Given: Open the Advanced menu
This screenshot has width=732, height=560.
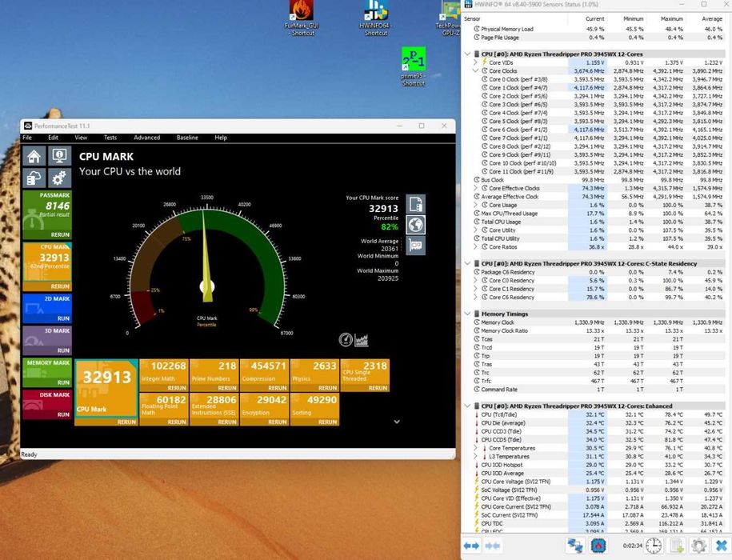Looking at the screenshot, I should click(x=147, y=138).
